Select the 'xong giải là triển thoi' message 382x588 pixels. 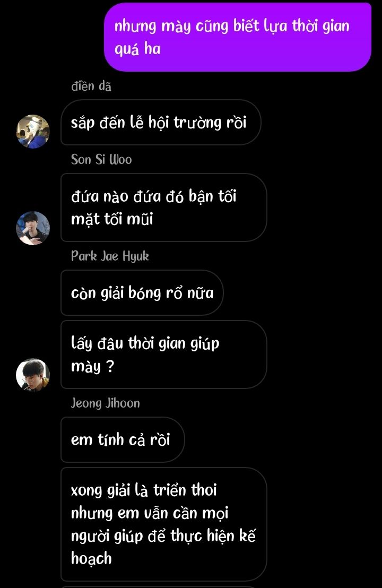[164, 524]
